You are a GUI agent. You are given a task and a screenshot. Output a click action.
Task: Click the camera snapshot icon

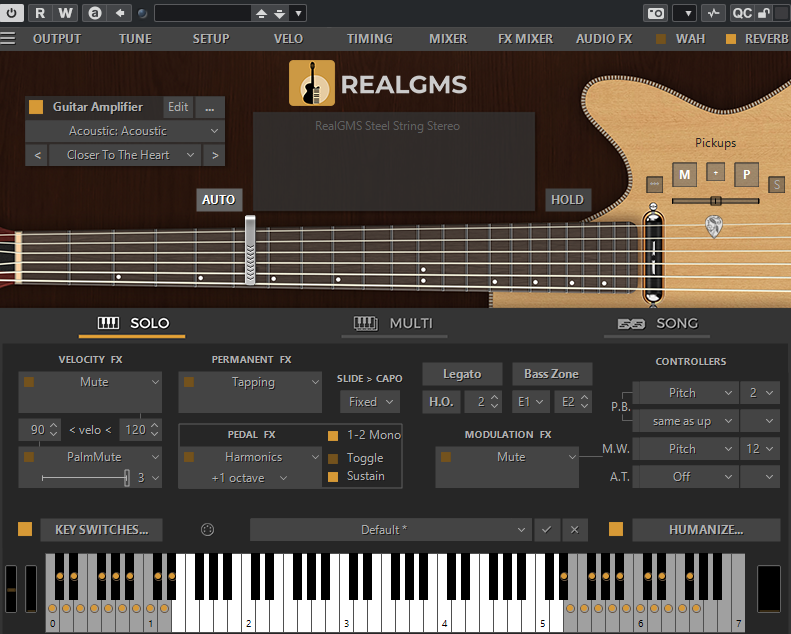(655, 13)
